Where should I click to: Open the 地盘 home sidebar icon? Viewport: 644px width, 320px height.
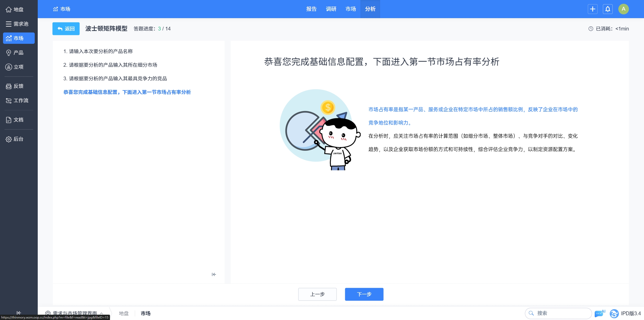coord(9,10)
